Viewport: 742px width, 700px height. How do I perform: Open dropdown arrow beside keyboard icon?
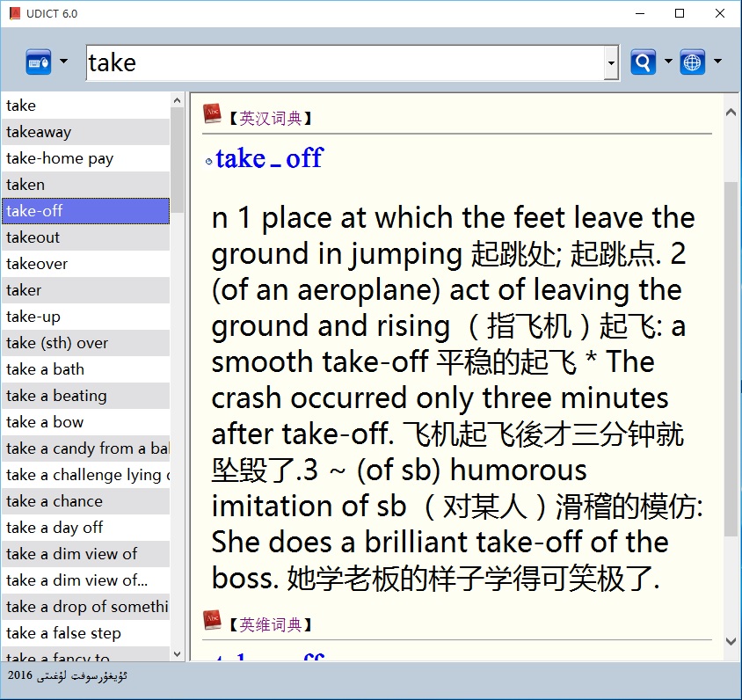pyautogui.click(x=63, y=62)
